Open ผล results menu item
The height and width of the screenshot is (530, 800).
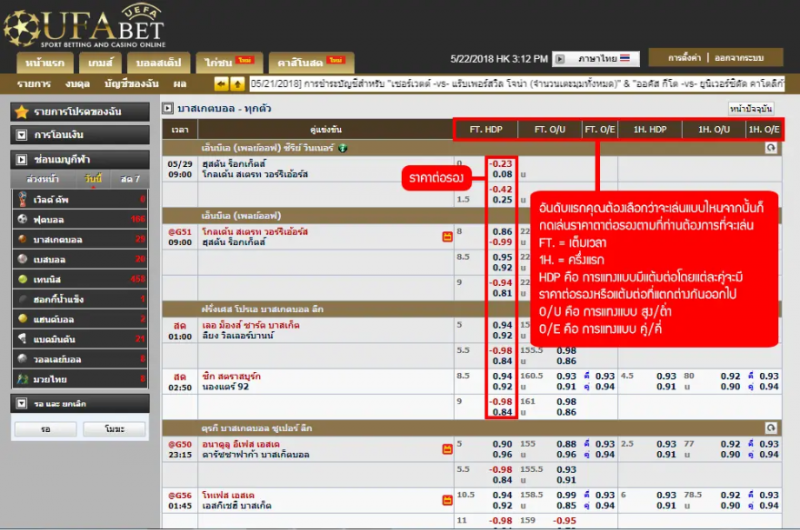180,84
